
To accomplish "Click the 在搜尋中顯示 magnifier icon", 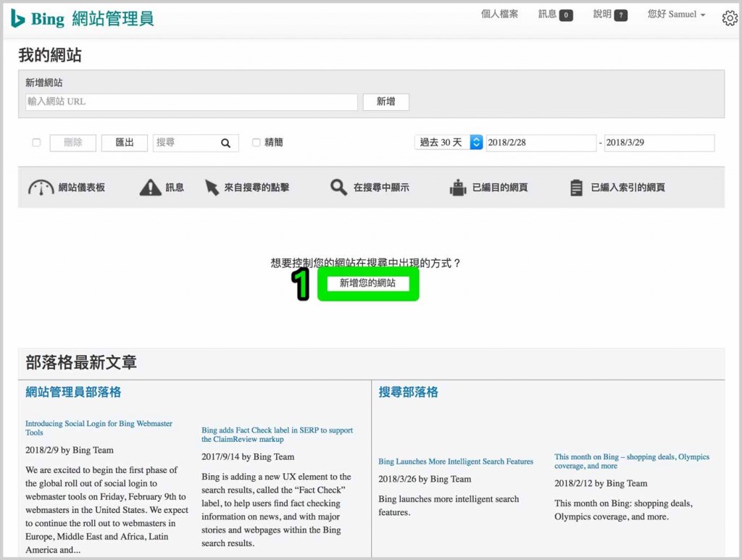I will [x=338, y=187].
